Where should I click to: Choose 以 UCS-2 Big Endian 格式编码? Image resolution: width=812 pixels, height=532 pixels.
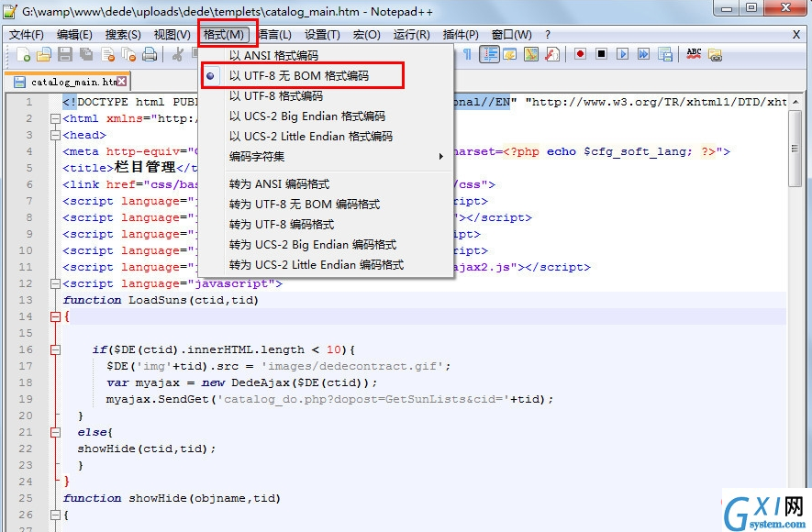click(325, 116)
